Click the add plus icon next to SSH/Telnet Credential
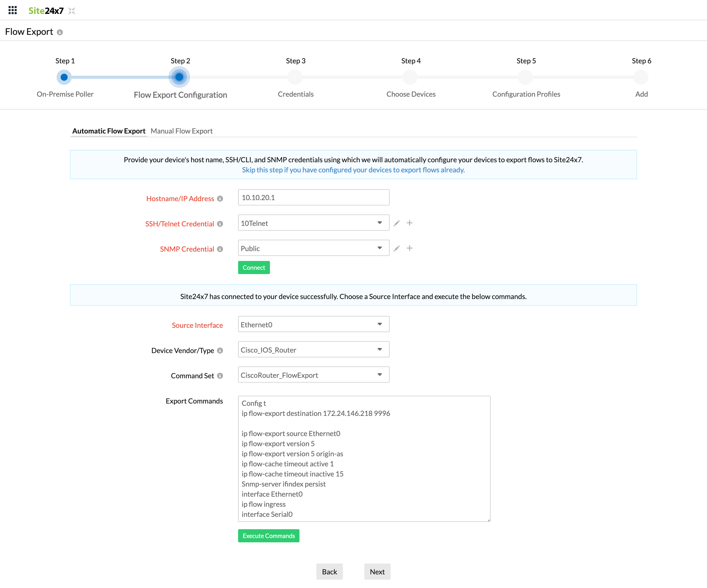 tap(410, 223)
